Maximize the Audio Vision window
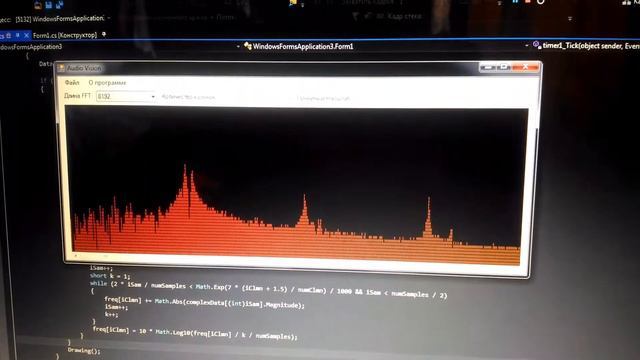The image size is (640, 360). [504, 67]
